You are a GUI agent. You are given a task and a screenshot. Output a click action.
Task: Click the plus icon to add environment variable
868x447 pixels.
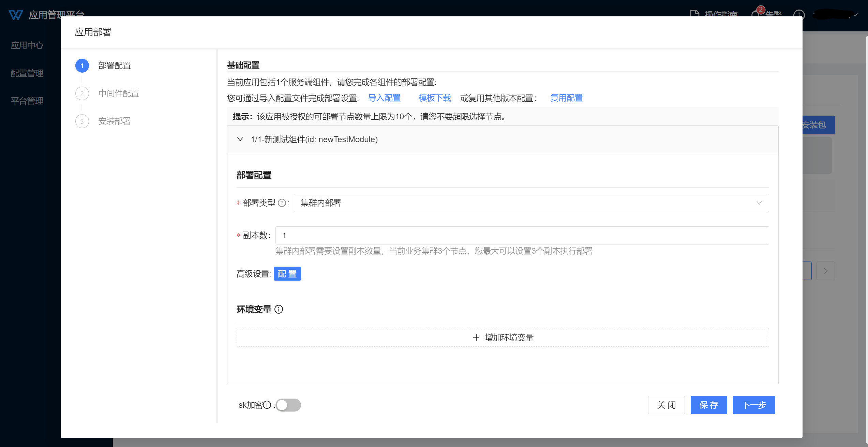pos(476,337)
